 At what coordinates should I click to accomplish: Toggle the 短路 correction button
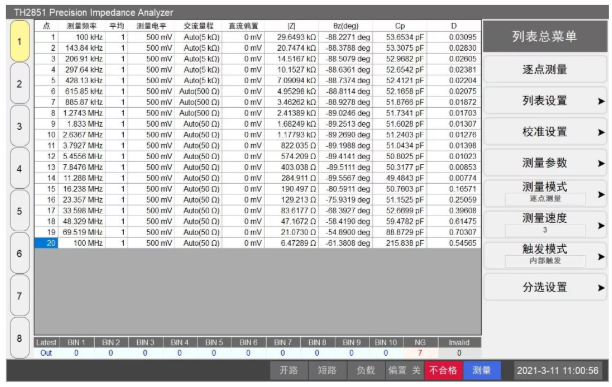(x=327, y=370)
